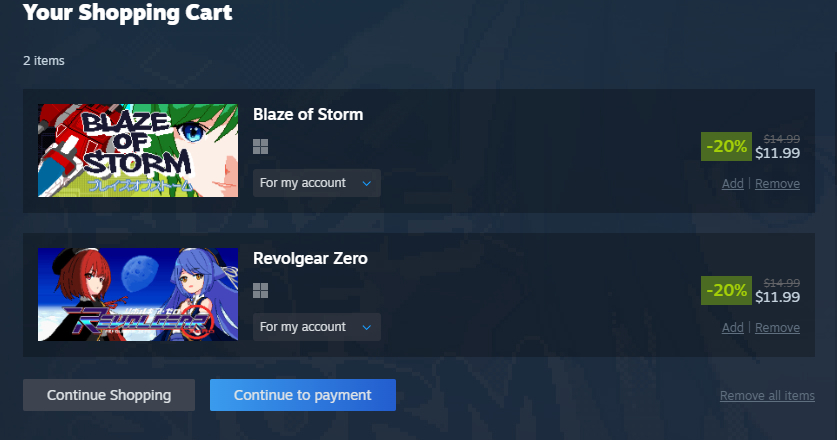Click chevron arrow in Revolgear Zero dropdown

[x=367, y=327]
